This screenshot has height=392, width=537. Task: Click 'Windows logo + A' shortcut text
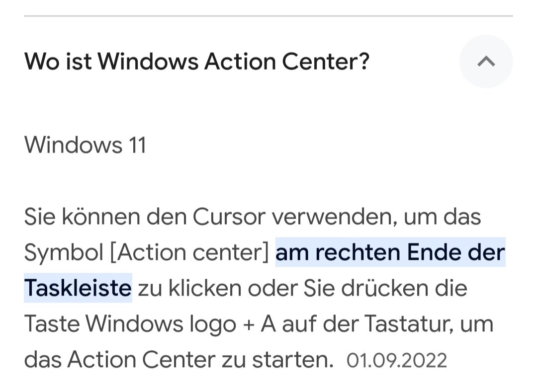coord(180,324)
